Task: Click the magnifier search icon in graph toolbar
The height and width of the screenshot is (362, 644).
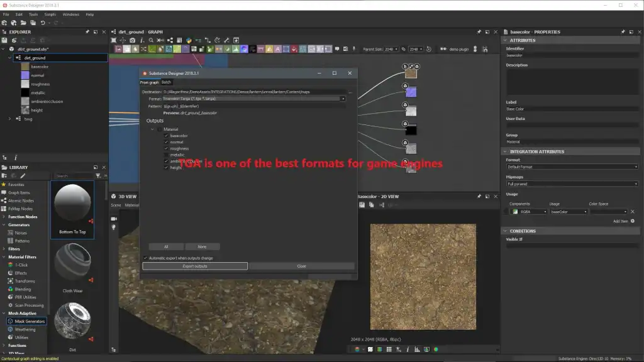Action: tap(151, 40)
